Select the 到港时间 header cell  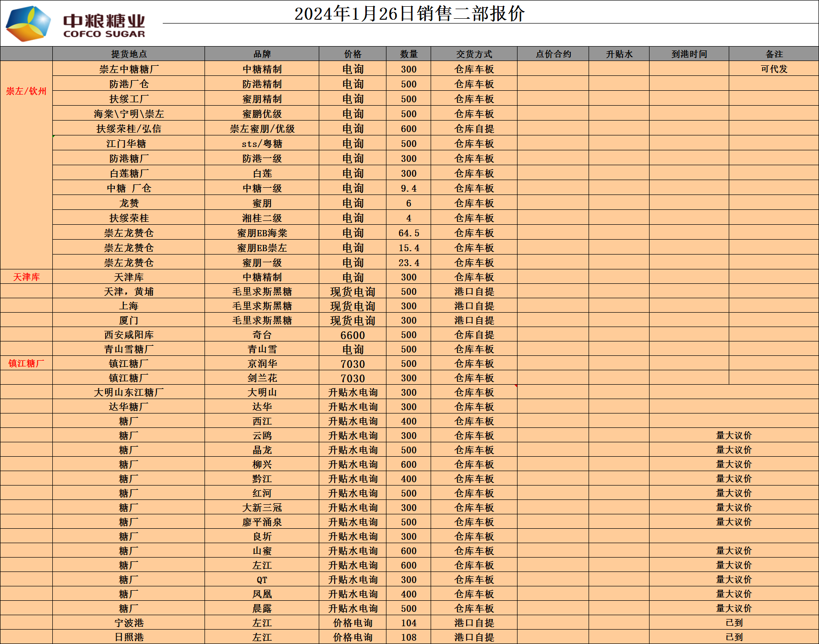689,54
